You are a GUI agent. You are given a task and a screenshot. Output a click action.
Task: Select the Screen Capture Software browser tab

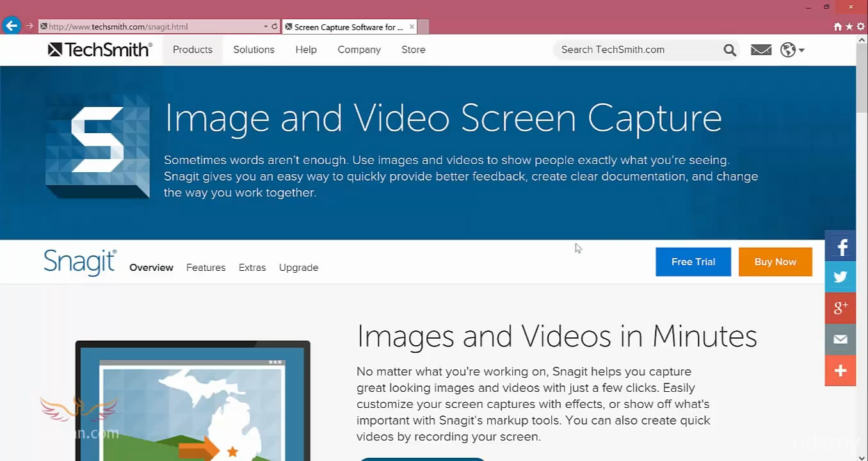pyautogui.click(x=350, y=27)
